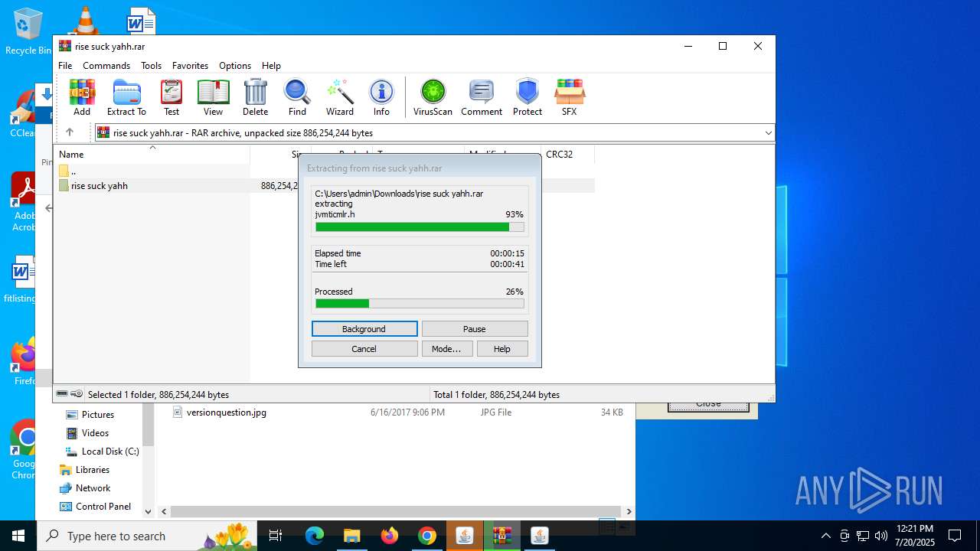Viewport: 980px width, 551px height.
Task: Show hidden system tray icons
Action: [825, 536]
